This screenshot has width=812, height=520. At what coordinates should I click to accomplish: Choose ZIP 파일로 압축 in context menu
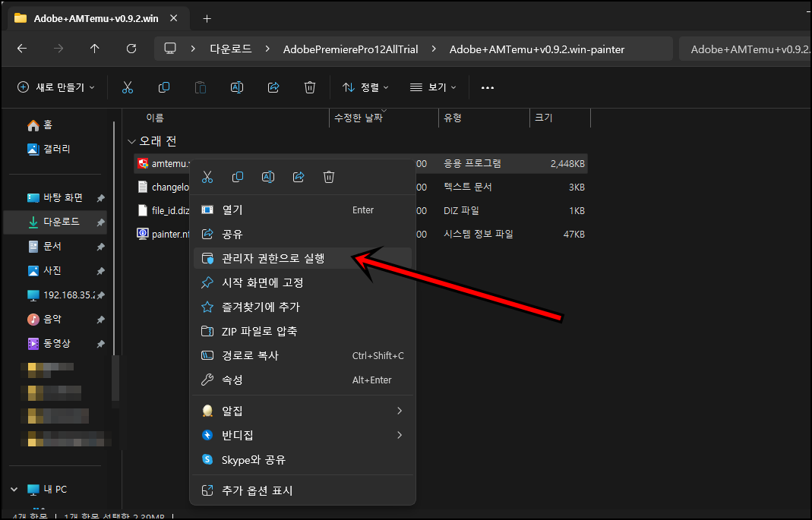303,331
